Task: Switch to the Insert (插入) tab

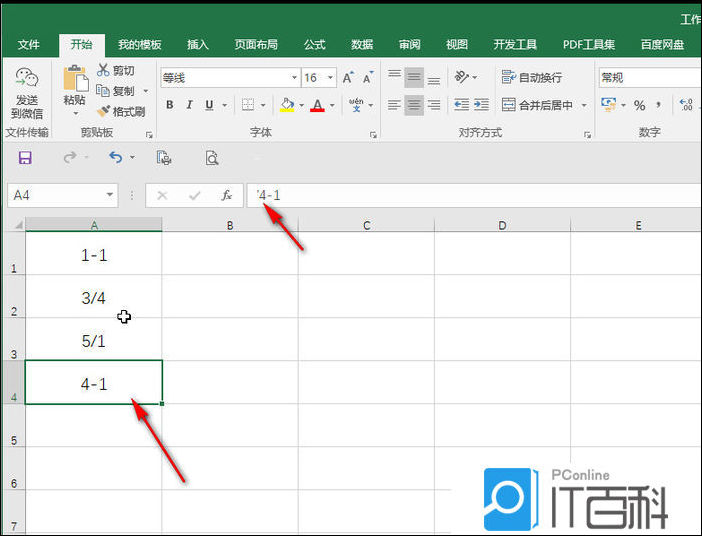Action: coord(198,45)
